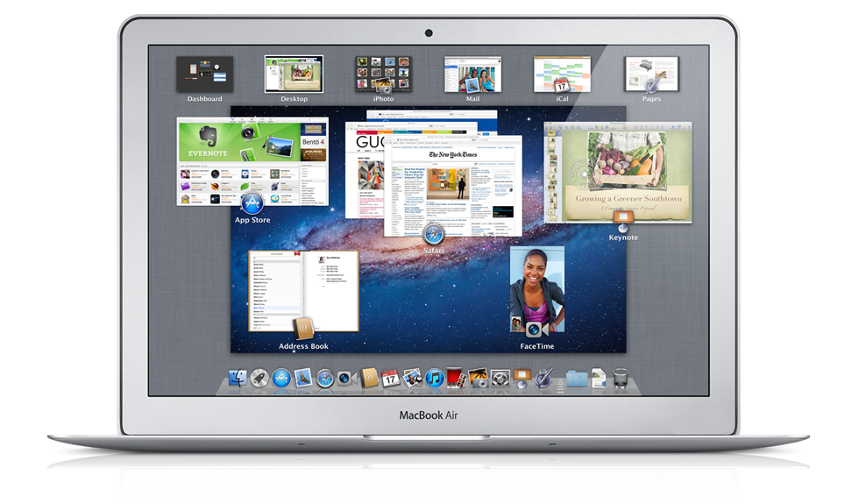Click "The New York Times" masthead

point(452,154)
